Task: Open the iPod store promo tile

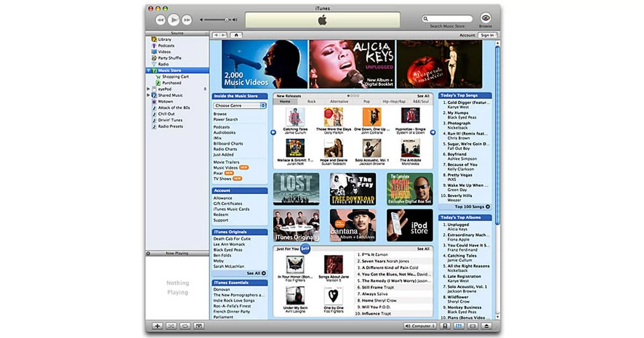Action: (x=409, y=225)
